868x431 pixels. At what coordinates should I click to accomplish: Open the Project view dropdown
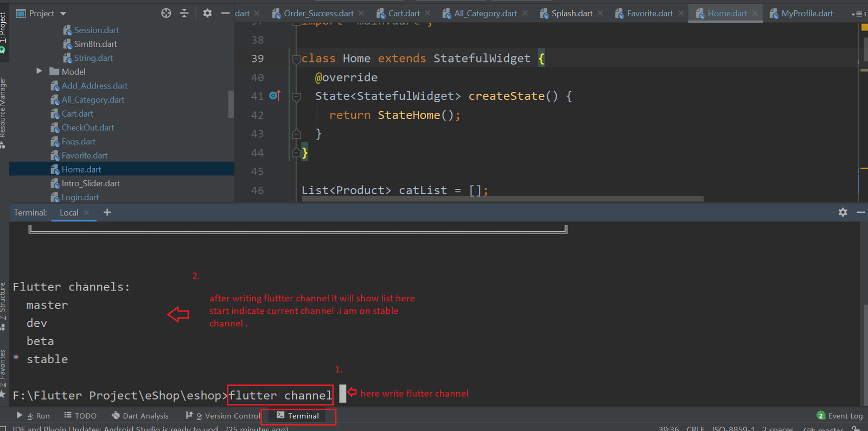63,13
